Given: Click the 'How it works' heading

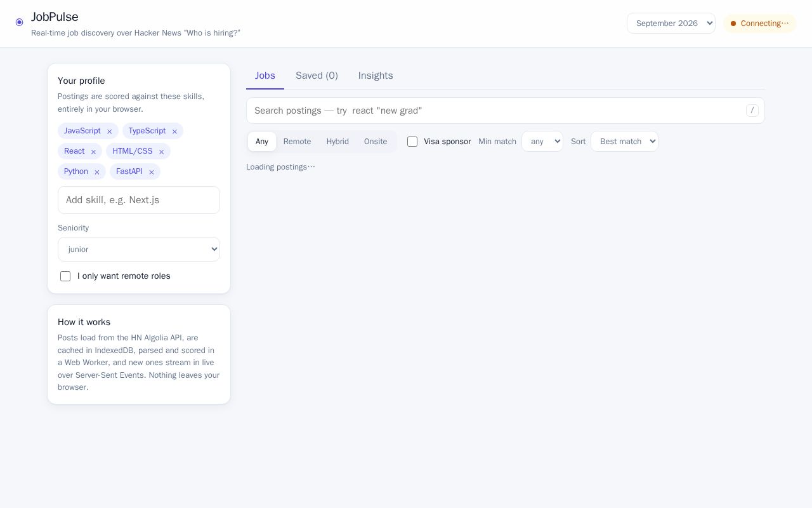Looking at the screenshot, I should click(x=84, y=322).
